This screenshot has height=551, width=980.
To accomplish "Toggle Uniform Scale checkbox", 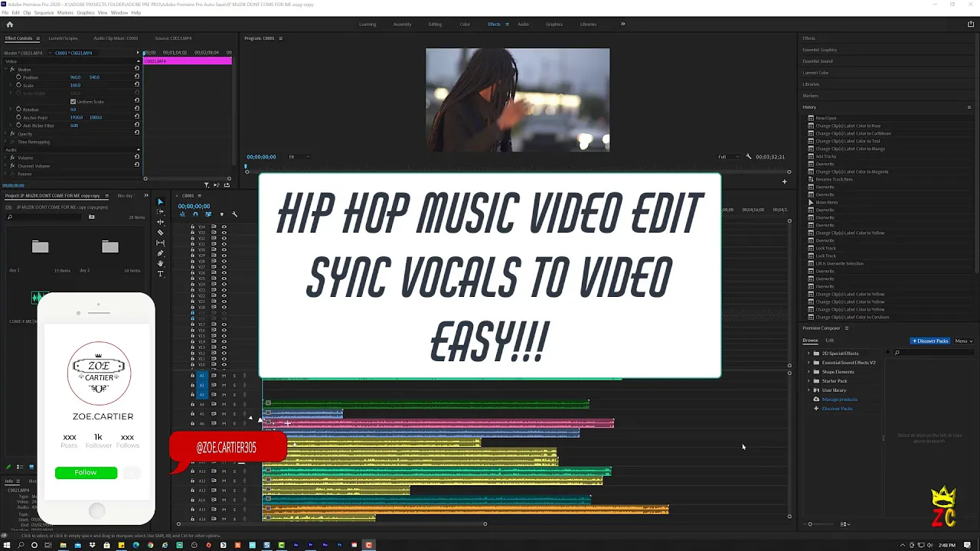I will click(73, 102).
